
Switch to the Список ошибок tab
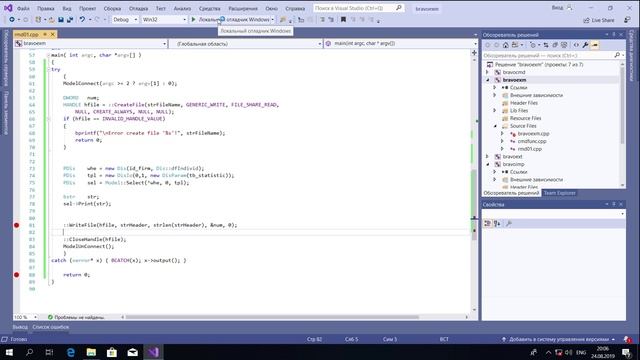(x=51, y=327)
